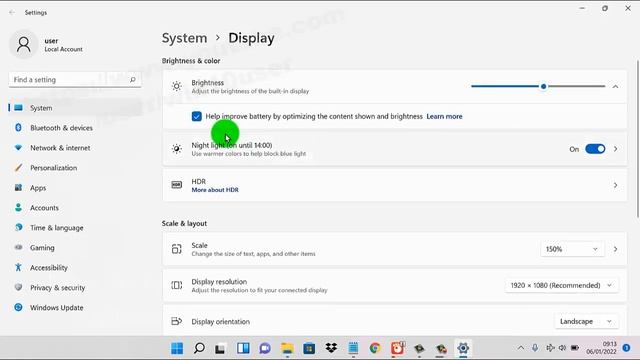Viewport: 640px width, 360px height.
Task: Click the Display orientation icon
Action: coord(177,321)
